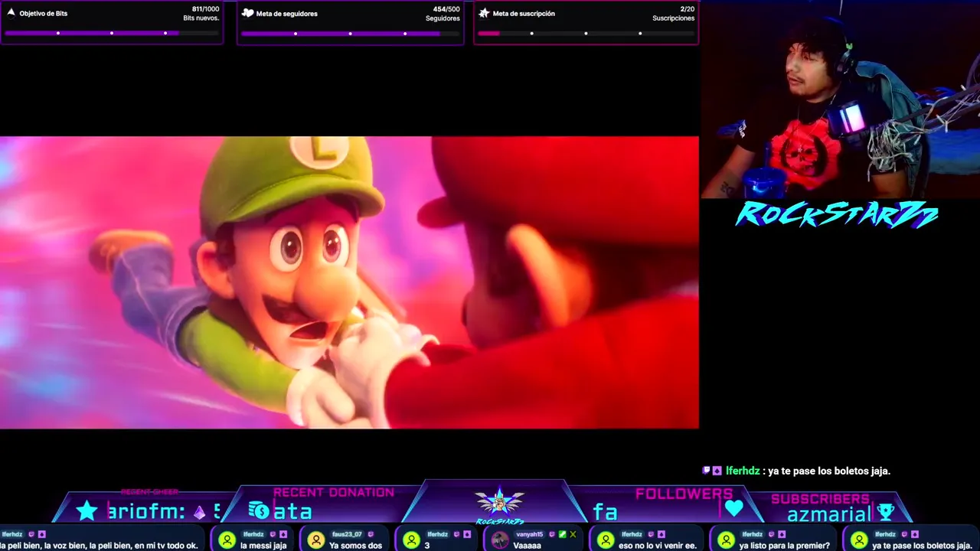The height and width of the screenshot is (551, 980).
Task: Click the green avatar beside 'la messi jaja'
Action: (227, 540)
